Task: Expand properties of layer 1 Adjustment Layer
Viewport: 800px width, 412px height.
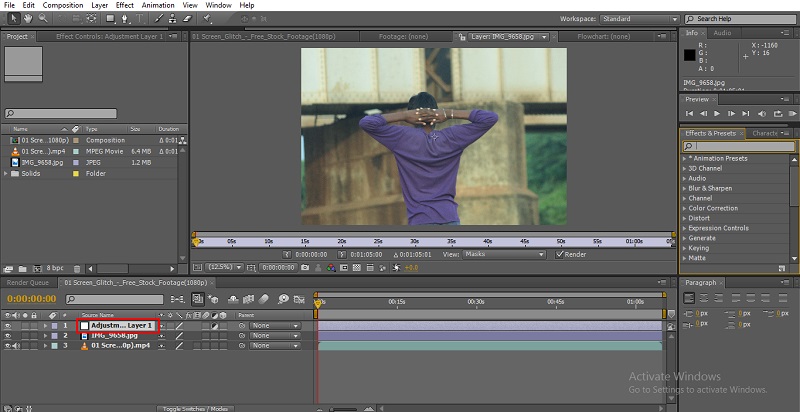Action: point(45,325)
